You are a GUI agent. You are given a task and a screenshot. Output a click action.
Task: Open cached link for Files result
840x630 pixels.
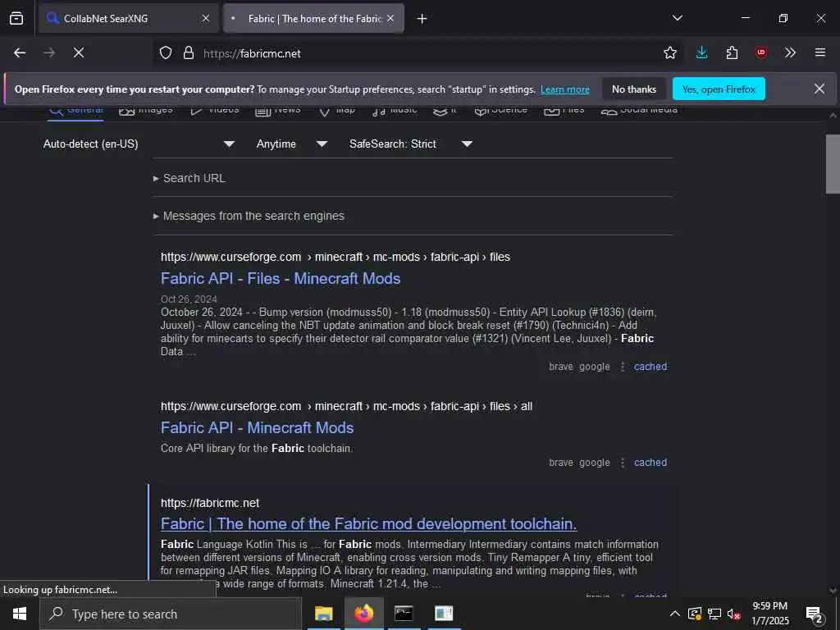click(x=651, y=367)
